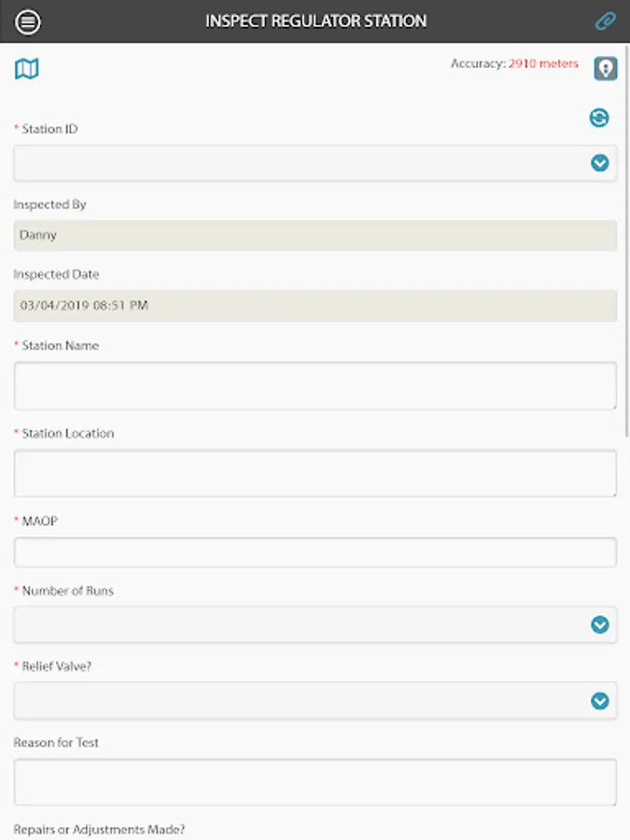
Task: Expand the Station ID dropdown arrow
Action: (x=599, y=162)
